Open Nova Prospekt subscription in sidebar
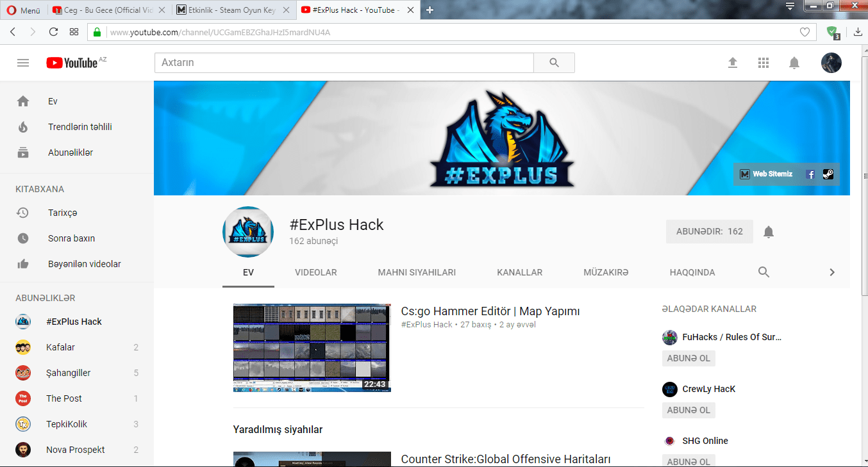 [77, 450]
